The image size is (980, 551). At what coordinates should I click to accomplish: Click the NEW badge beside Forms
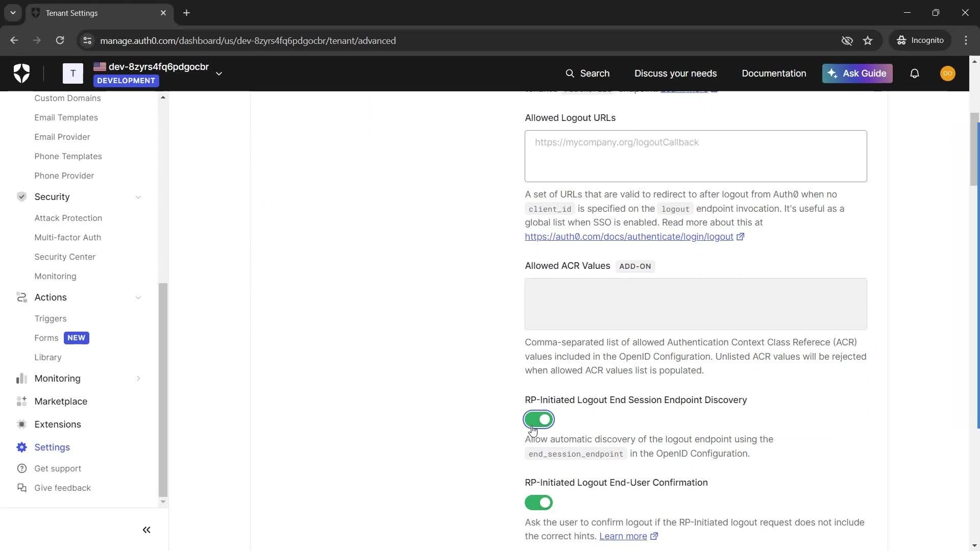[76, 338]
